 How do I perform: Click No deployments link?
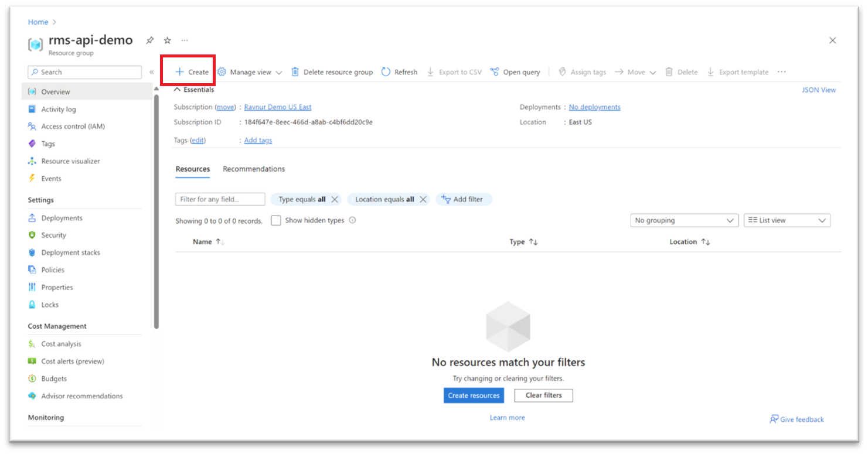[x=594, y=107]
